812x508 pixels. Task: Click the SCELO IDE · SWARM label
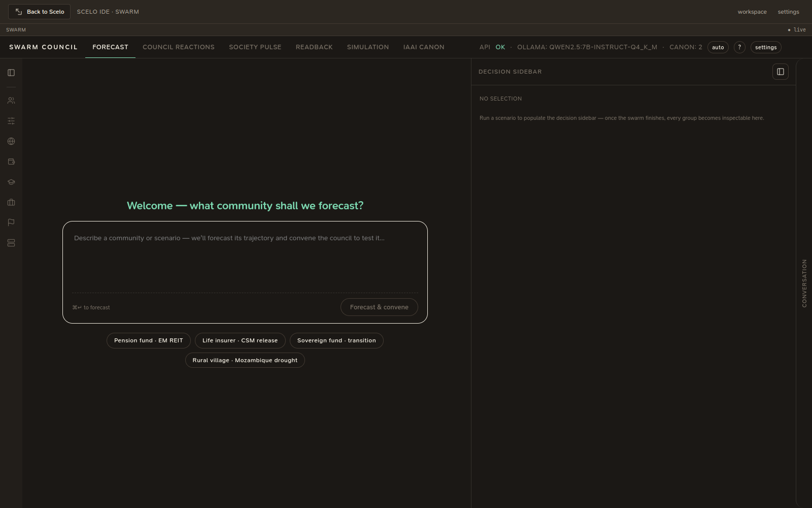pos(108,12)
